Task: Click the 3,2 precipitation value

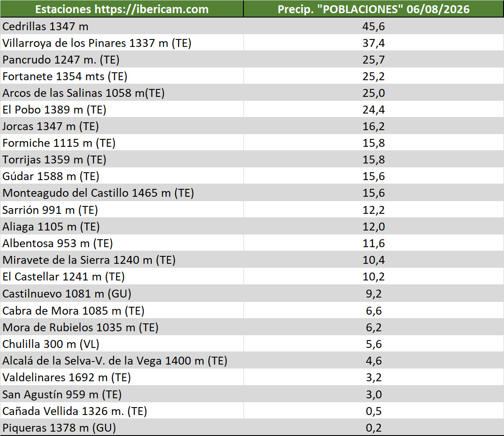Action: coord(373,378)
